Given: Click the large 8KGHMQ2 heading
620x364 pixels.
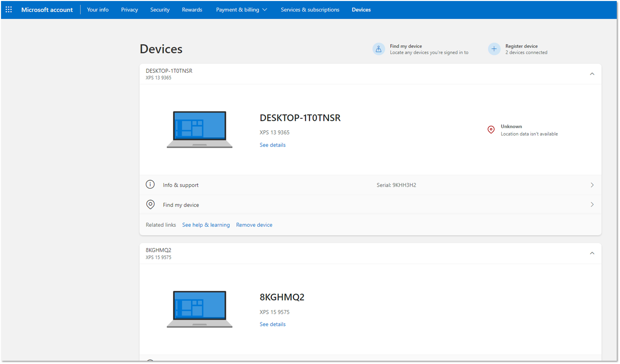Looking at the screenshot, I should tap(282, 297).
